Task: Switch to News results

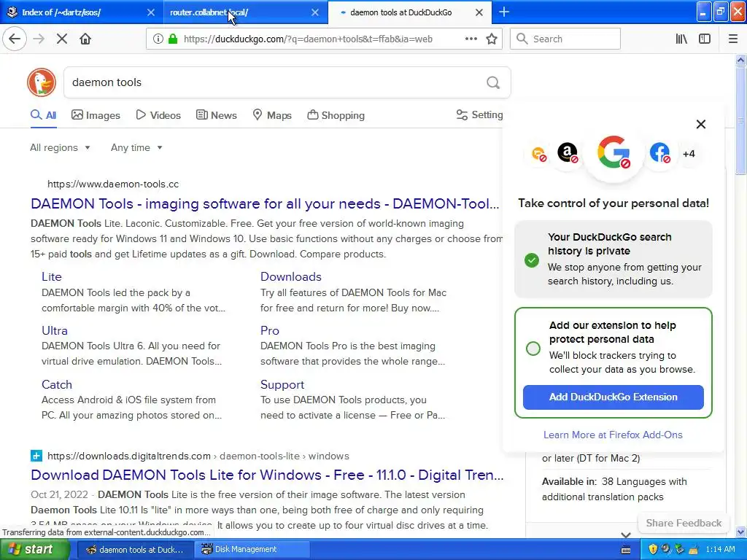Action: click(216, 115)
